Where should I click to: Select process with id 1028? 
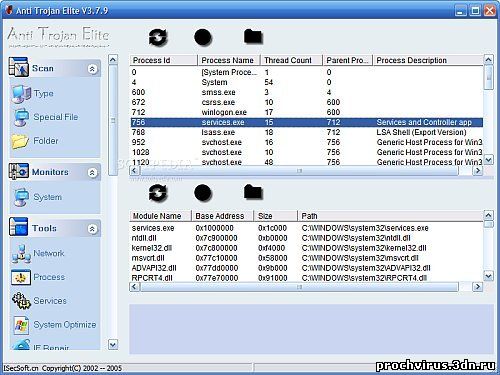point(306,152)
